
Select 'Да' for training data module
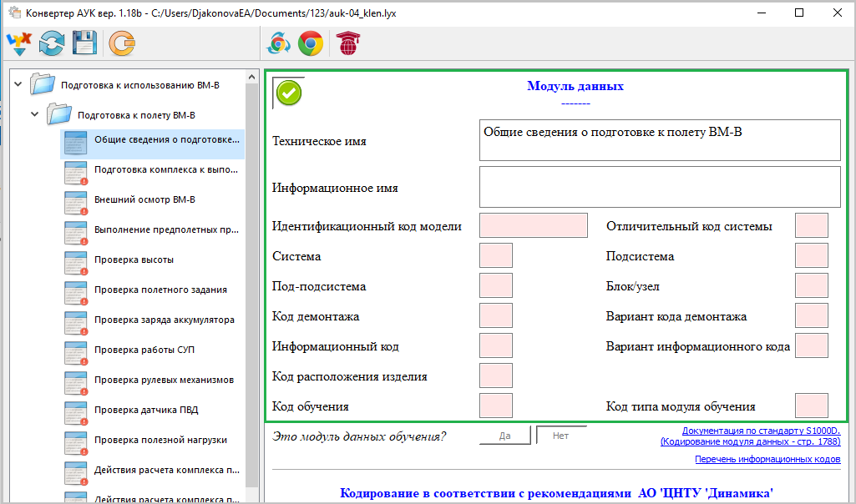click(504, 436)
